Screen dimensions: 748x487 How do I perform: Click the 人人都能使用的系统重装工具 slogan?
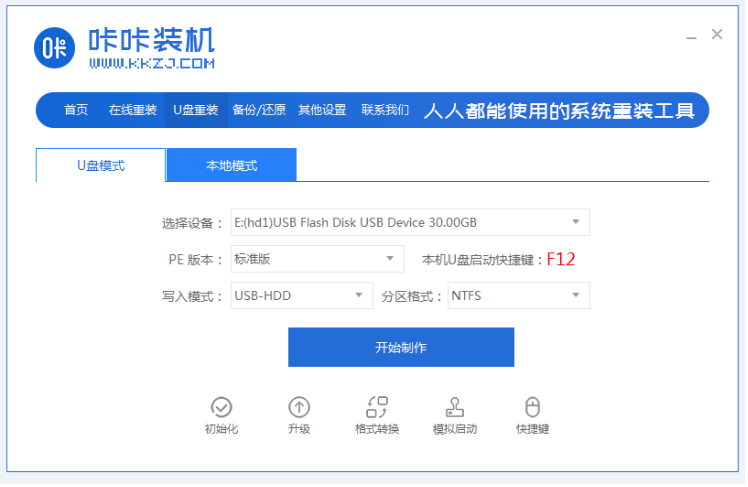tap(561, 112)
